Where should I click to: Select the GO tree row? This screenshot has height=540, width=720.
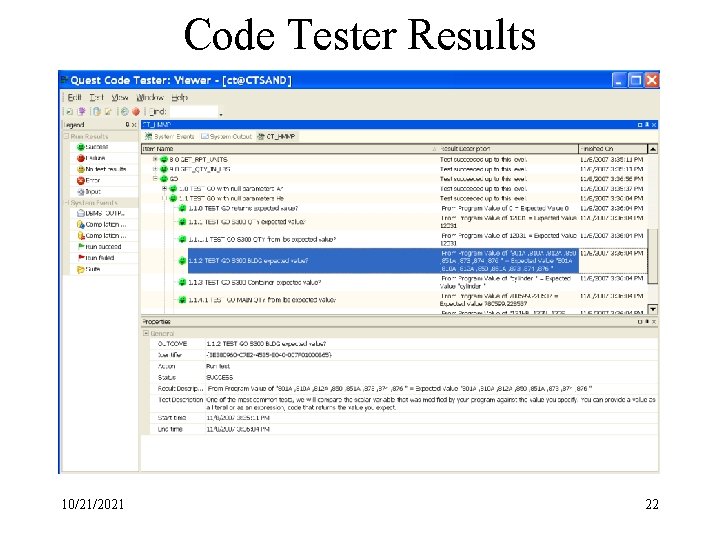[395, 179]
